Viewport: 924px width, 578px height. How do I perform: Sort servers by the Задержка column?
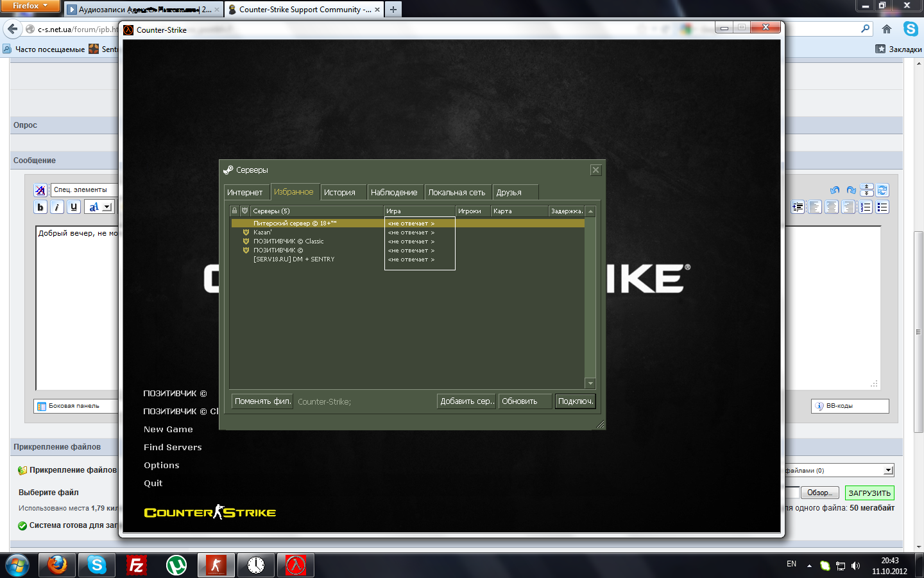point(567,211)
